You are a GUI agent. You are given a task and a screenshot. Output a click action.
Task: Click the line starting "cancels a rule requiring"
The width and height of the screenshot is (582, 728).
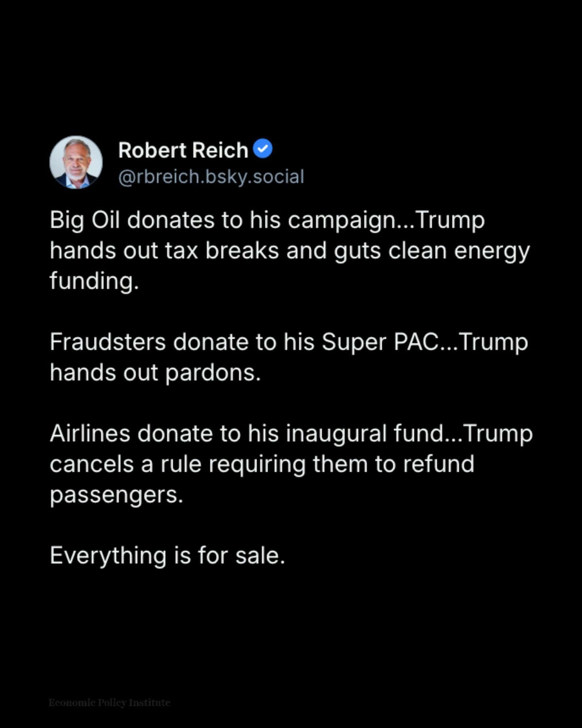262,464
